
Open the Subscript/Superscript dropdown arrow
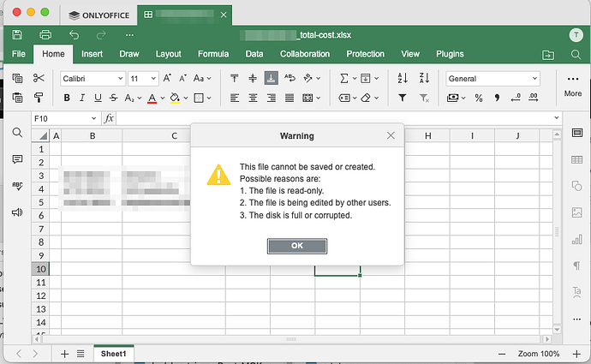(x=140, y=98)
